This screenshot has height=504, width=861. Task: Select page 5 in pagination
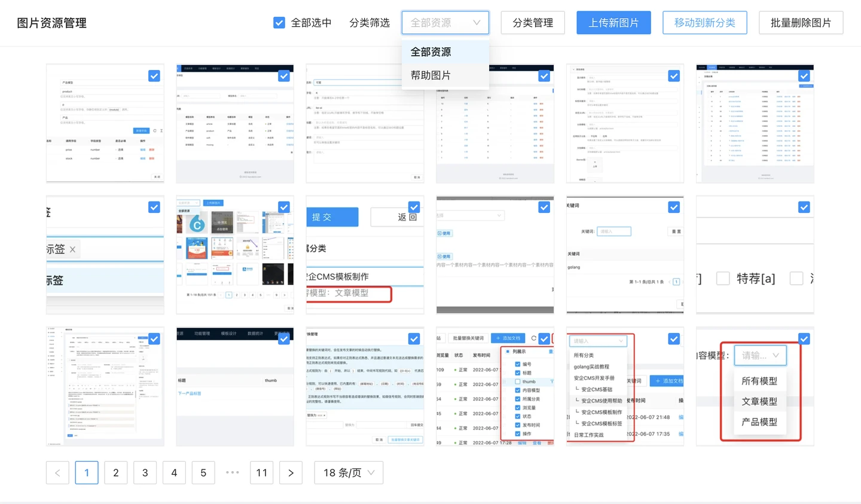[x=203, y=473]
